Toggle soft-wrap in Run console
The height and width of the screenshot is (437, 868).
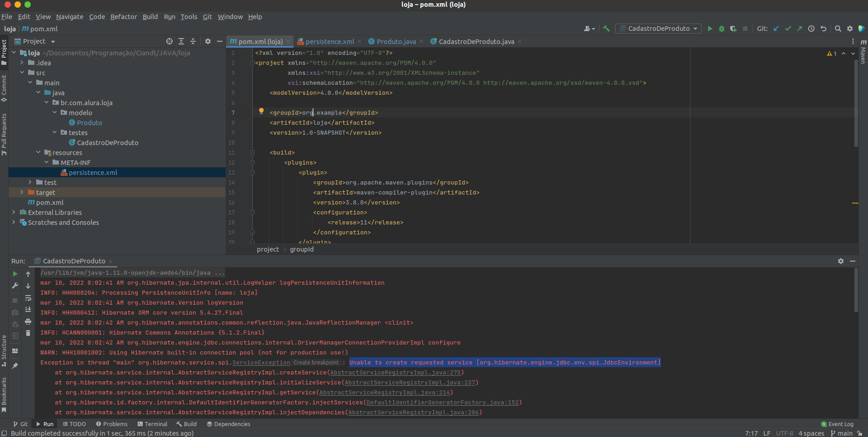tap(28, 298)
